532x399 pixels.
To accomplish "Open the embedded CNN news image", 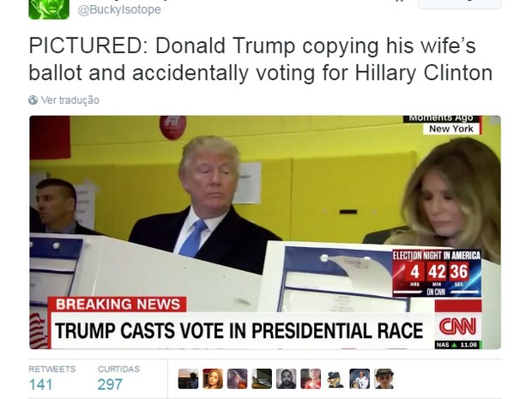I will pyautogui.click(x=265, y=233).
